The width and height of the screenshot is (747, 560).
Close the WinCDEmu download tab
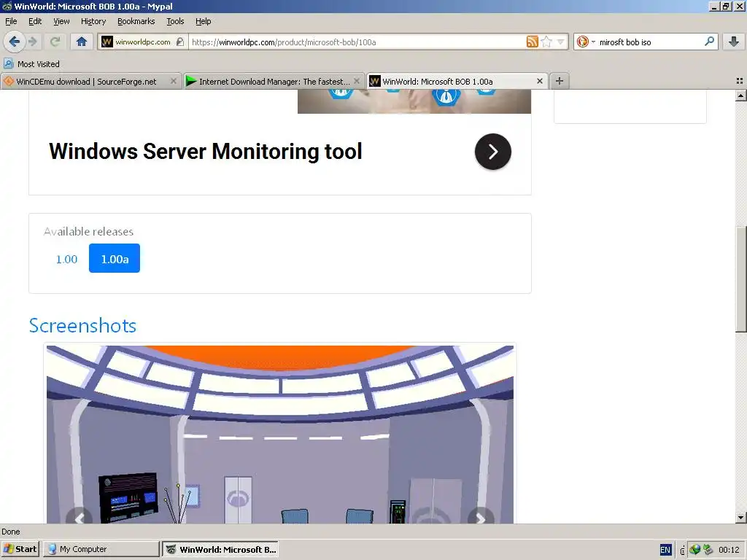174,82
